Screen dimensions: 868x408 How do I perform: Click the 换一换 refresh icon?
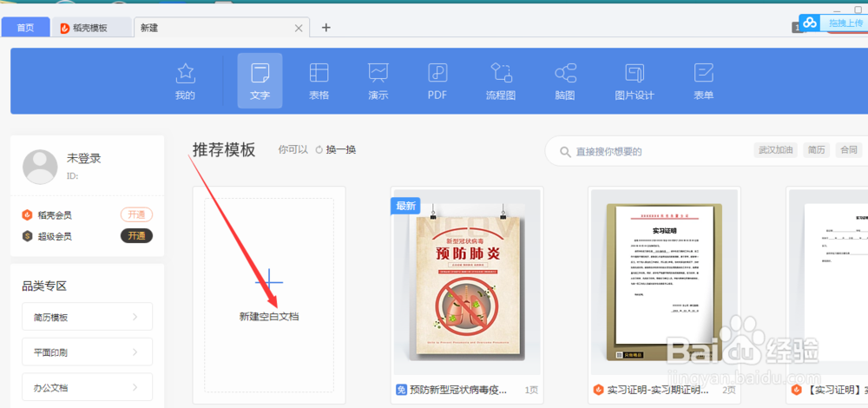coord(319,149)
